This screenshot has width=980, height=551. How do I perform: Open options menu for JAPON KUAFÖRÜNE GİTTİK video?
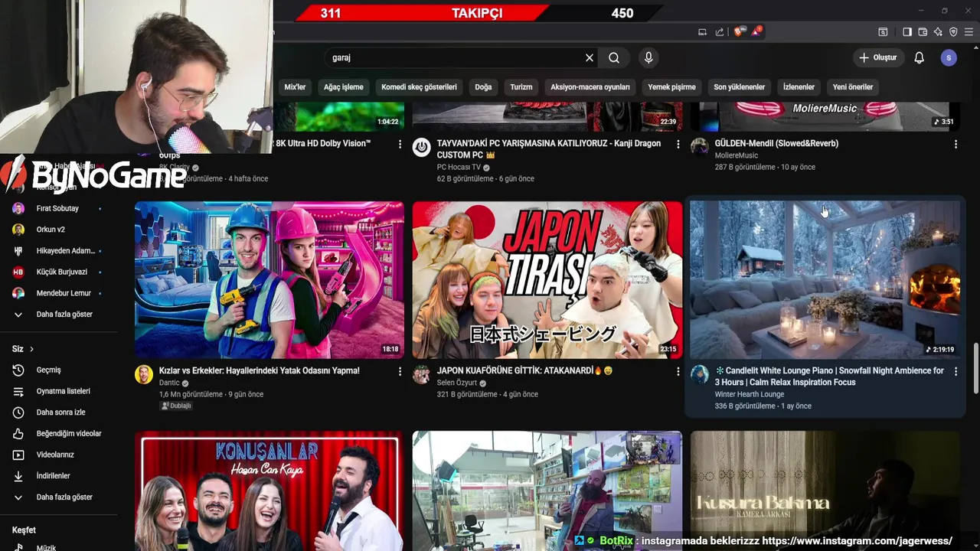pyautogui.click(x=678, y=371)
